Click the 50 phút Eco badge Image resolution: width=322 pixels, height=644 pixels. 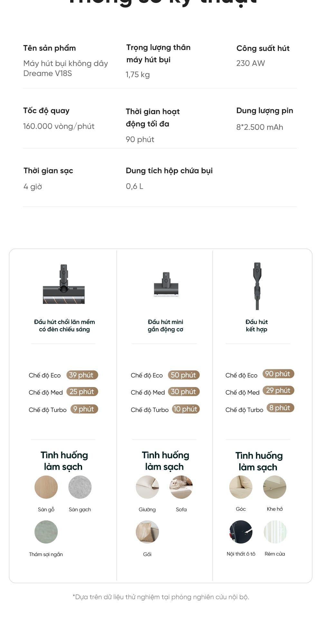tap(184, 375)
